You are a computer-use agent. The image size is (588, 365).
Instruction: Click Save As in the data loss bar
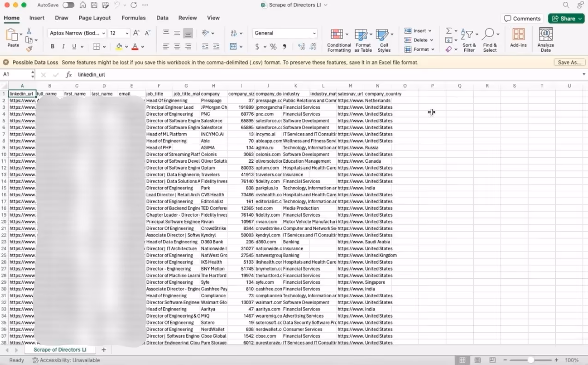pyautogui.click(x=570, y=62)
